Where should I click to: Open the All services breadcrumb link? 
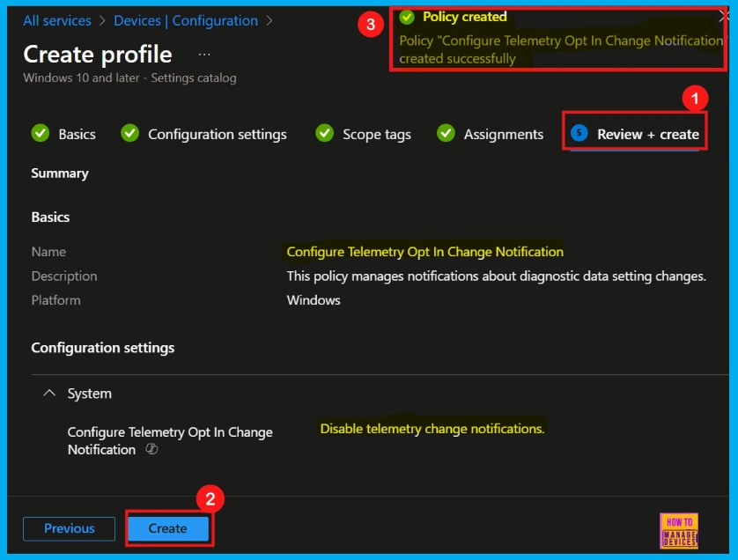(57, 21)
